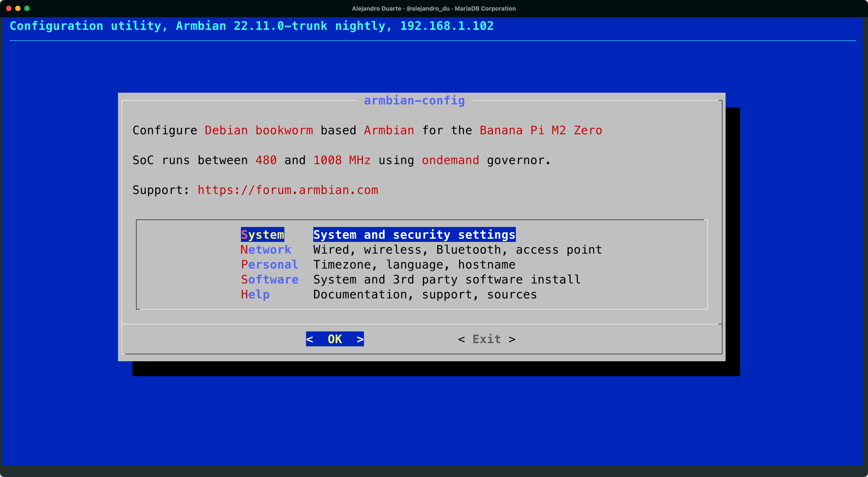Select the Help menu entry
Screen dimensions: 868x477
pyautogui.click(x=255, y=294)
